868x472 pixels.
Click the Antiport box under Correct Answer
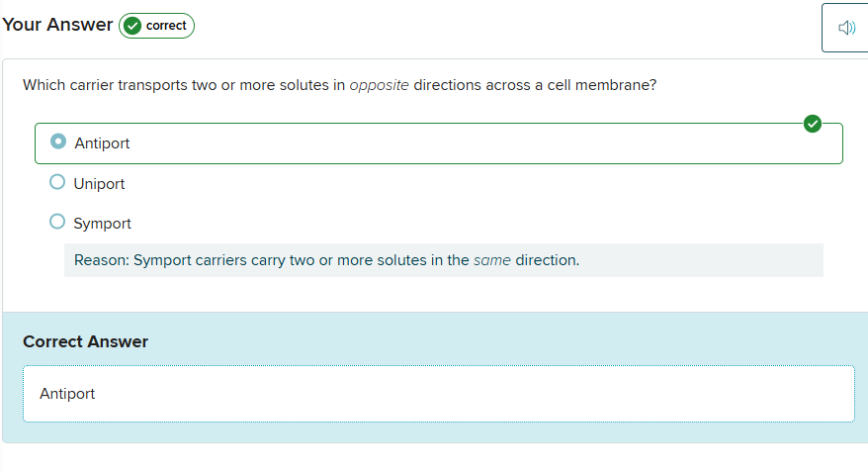point(438,394)
